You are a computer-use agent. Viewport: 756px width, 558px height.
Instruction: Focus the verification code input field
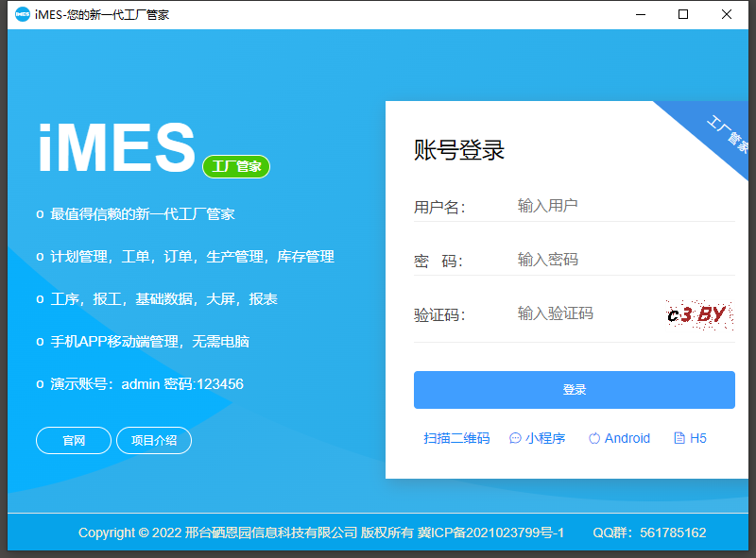(x=588, y=313)
